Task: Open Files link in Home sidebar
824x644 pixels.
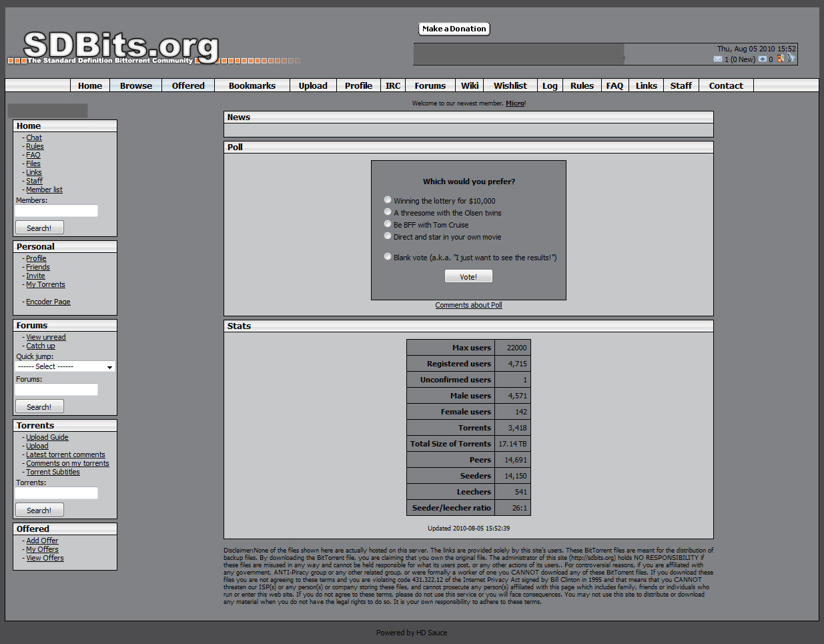Action: point(33,164)
